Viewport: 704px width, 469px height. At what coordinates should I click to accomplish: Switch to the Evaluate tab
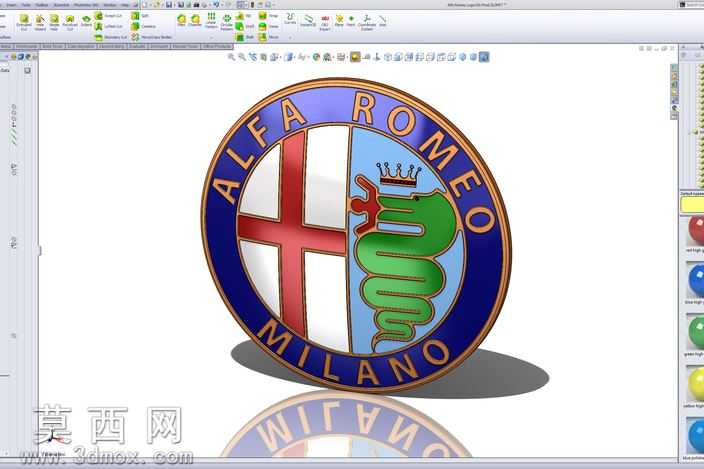[137, 46]
